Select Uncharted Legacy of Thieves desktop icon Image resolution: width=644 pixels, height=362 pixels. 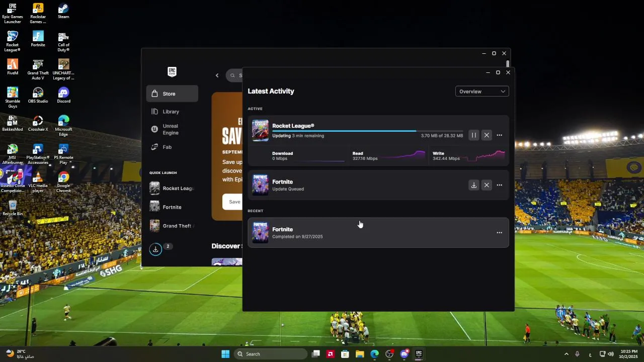pyautogui.click(x=63, y=70)
